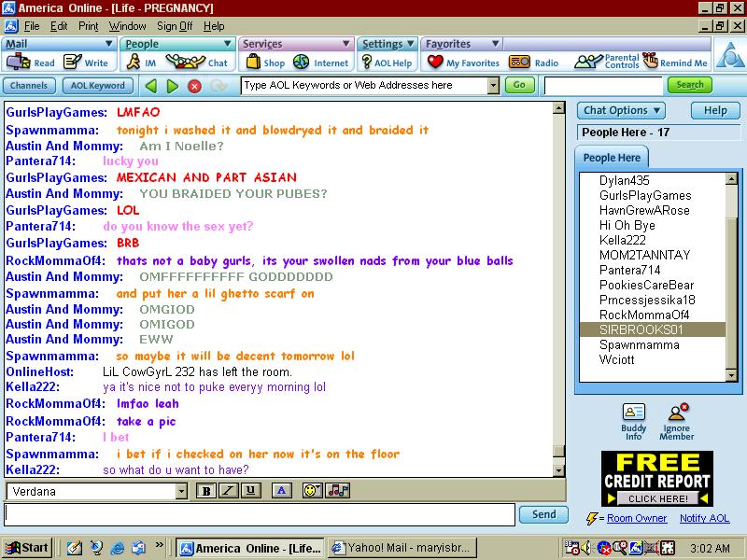Click the Free Credit Report ad

(657, 479)
